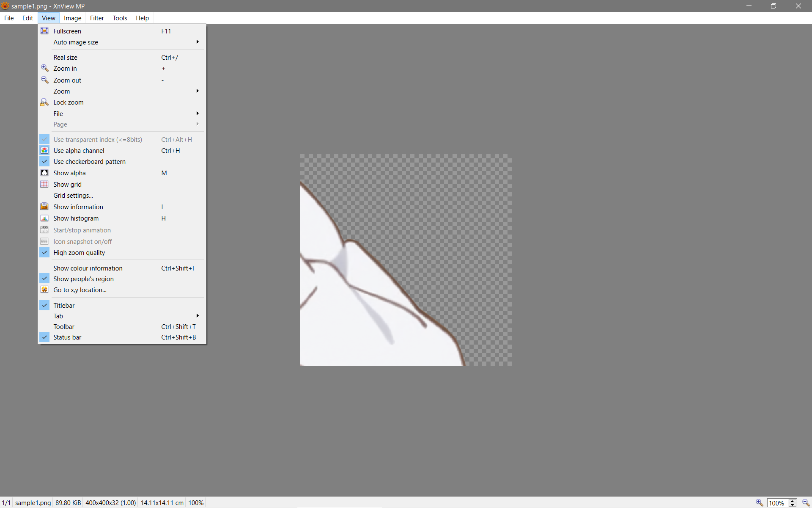Screen dimensions: 812x508
Task: Click the Show alpha icon
Action: coord(44,173)
